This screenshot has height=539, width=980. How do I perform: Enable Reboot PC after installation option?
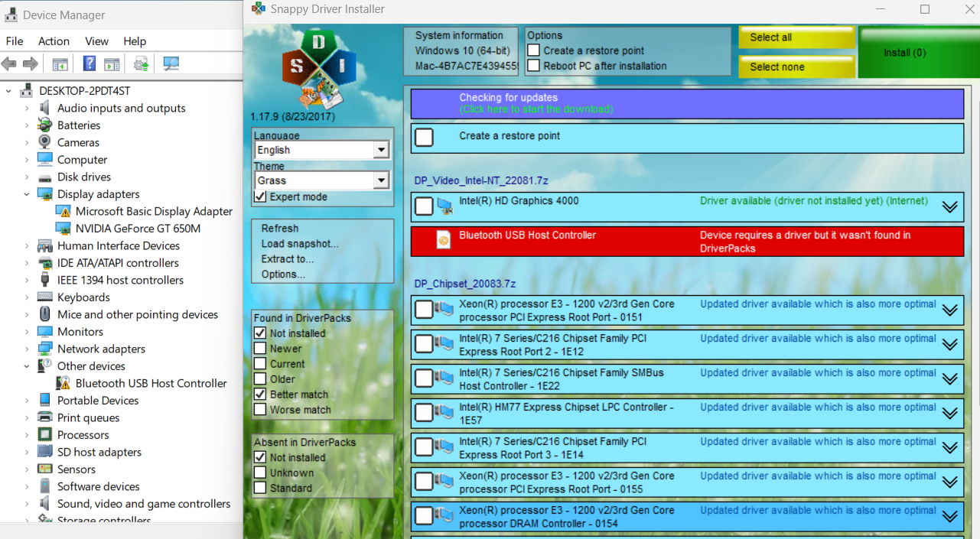click(x=534, y=66)
